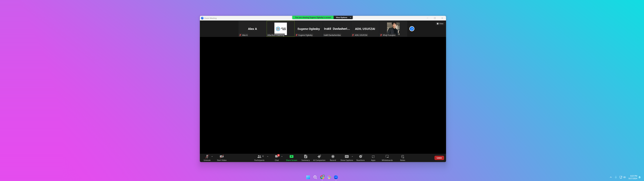Open Notes
The image size is (644, 181).
pyautogui.click(x=403, y=157)
